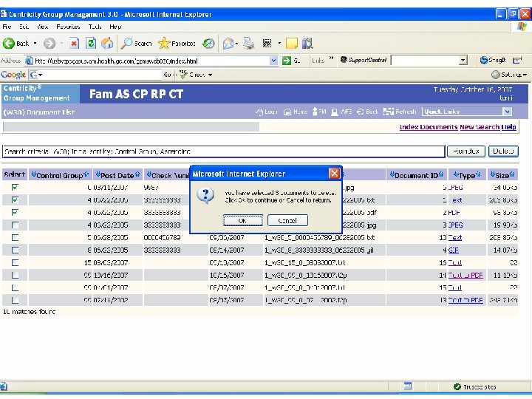
Task: Open the Edit menu
Action: tap(24, 27)
